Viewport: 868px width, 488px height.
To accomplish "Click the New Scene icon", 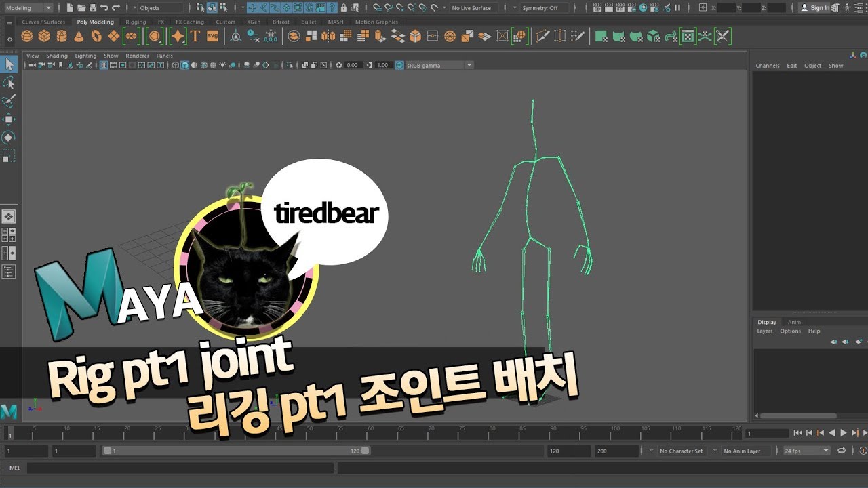I will pos(70,8).
